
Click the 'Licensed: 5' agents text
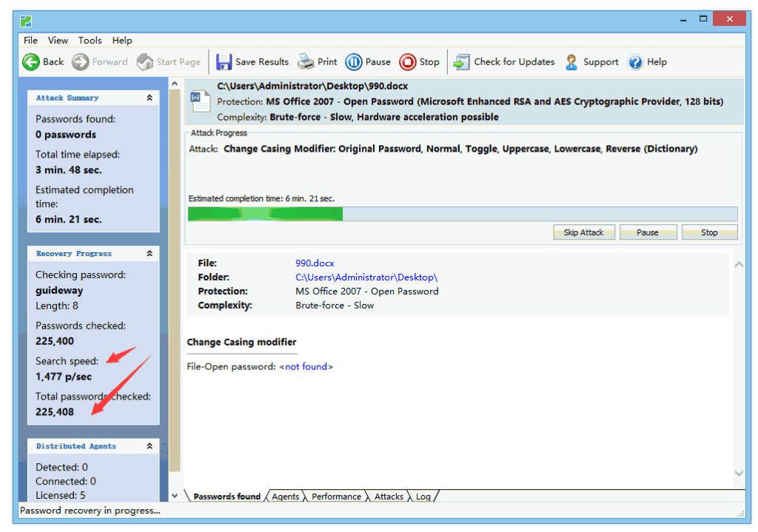click(x=60, y=495)
